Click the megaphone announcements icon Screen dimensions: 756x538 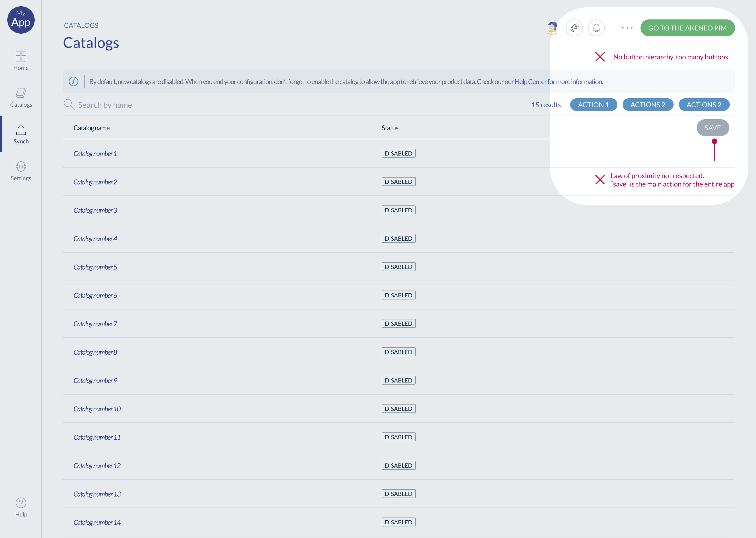click(574, 28)
